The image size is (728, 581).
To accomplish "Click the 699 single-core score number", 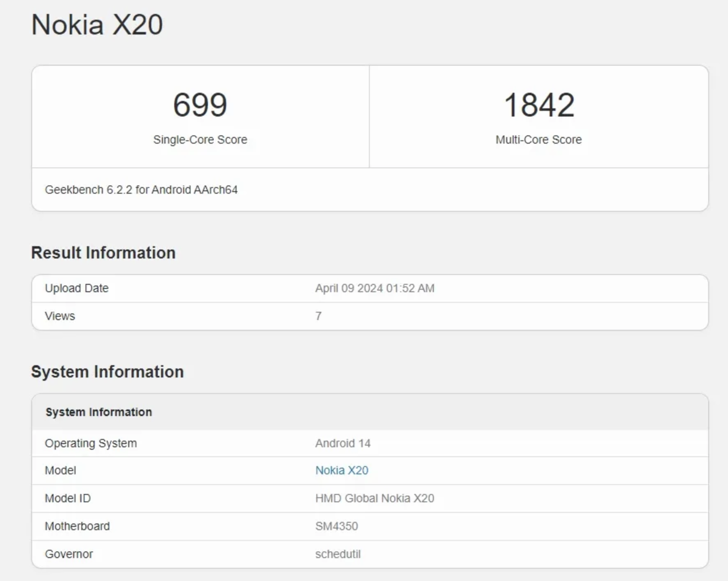I will coord(200,105).
